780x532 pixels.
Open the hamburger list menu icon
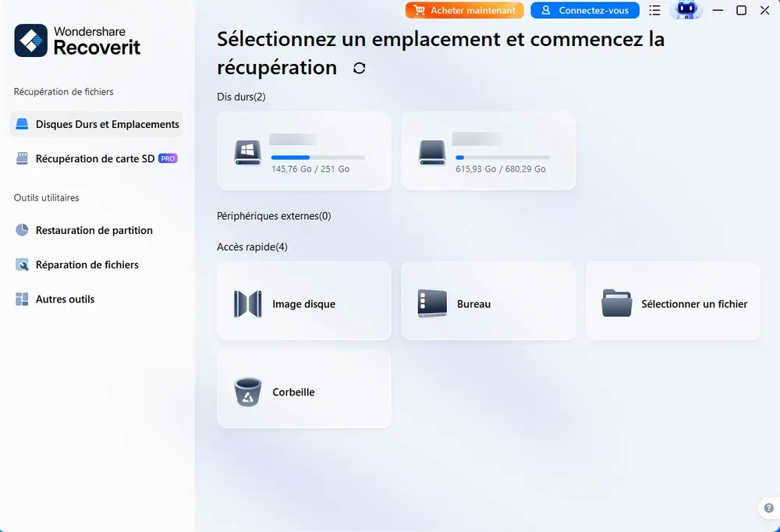pyautogui.click(x=654, y=10)
